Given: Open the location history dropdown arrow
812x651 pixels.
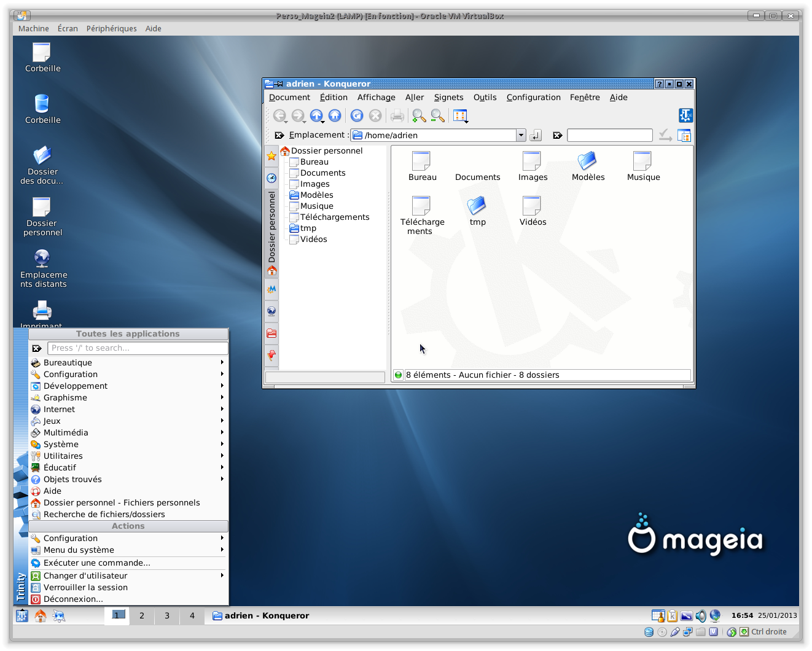Looking at the screenshot, I should coord(521,135).
